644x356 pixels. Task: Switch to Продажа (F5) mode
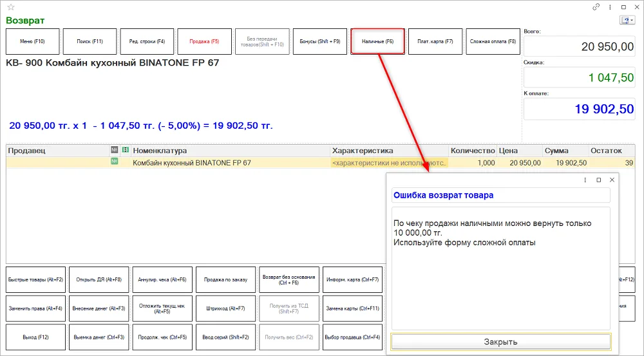click(205, 41)
